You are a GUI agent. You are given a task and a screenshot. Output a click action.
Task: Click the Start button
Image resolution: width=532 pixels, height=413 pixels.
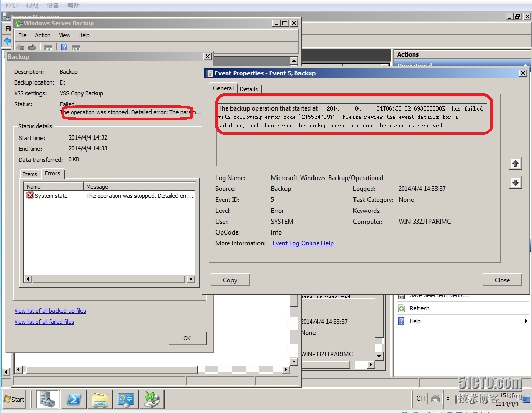pos(14,400)
